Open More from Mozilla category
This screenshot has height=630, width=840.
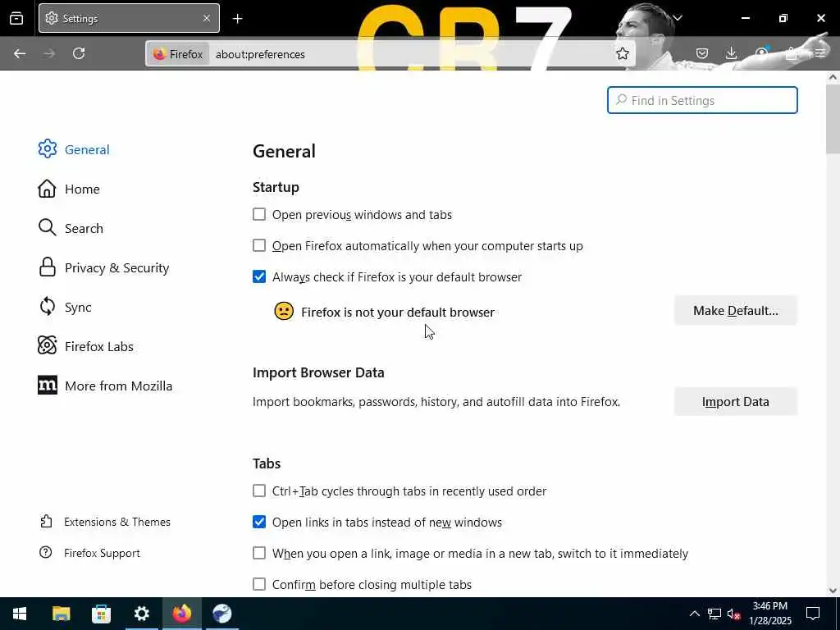pyautogui.click(x=105, y=386)
